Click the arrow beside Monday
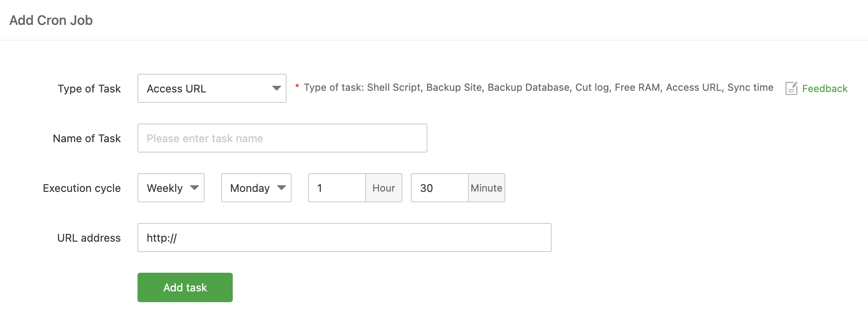Screen dimensions: 868x315 point(282,188)
